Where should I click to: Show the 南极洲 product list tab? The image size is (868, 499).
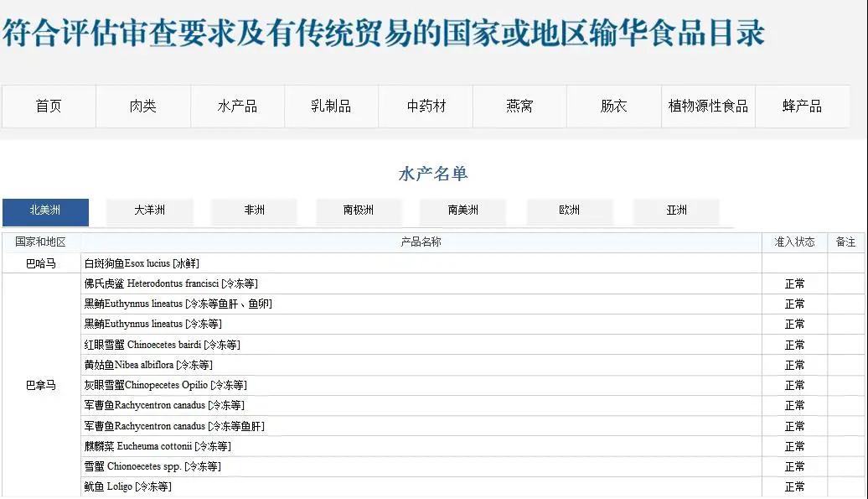[x=359, y=211]
